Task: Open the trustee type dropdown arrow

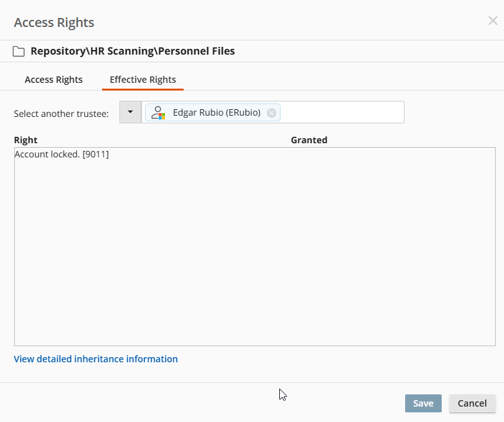Action: point(130,112)
